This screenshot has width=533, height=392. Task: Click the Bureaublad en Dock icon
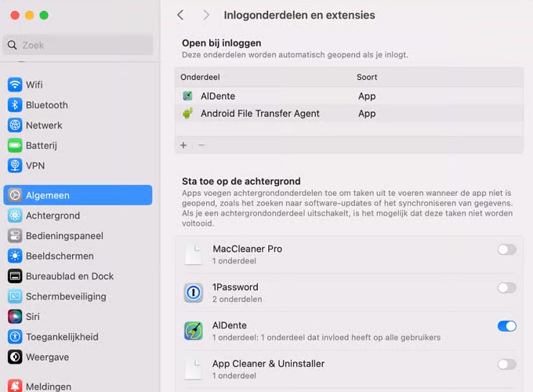(x=15, y=276)
